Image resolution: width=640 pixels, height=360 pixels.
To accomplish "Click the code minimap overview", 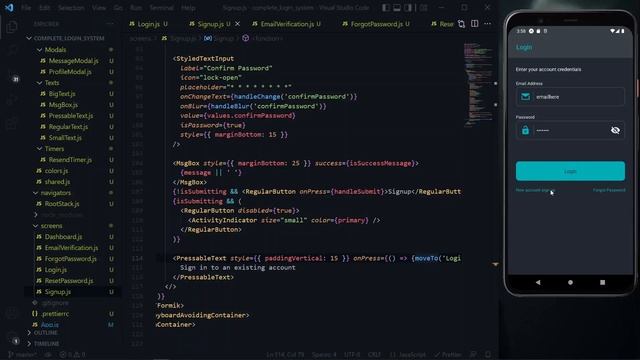I will pyautogui.click(x=478, y=84).
